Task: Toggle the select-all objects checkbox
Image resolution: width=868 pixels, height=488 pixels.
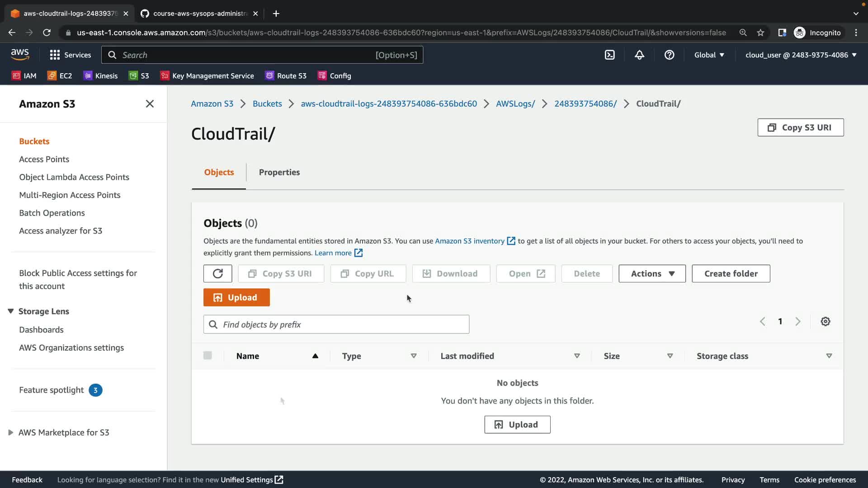Action: 208,356
